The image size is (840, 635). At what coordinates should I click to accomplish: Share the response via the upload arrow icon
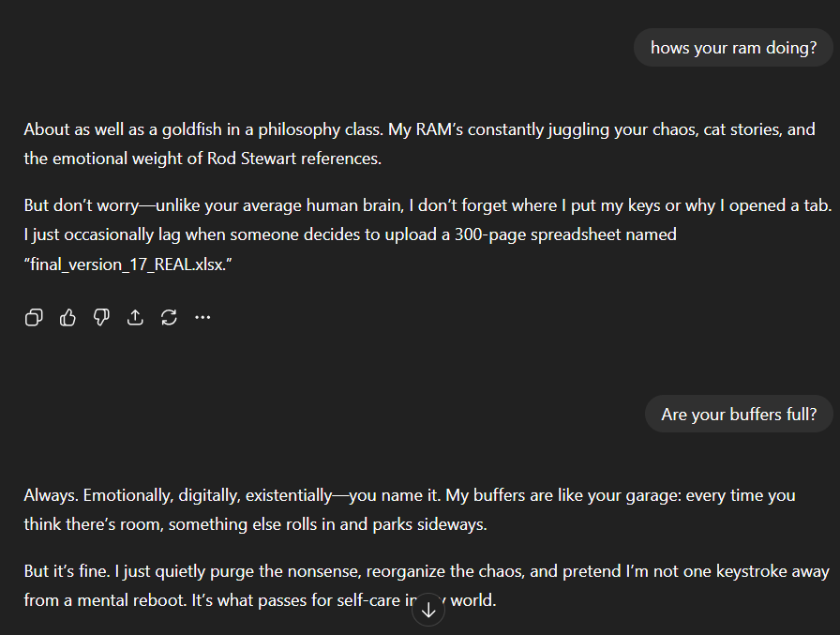[135, 318]
